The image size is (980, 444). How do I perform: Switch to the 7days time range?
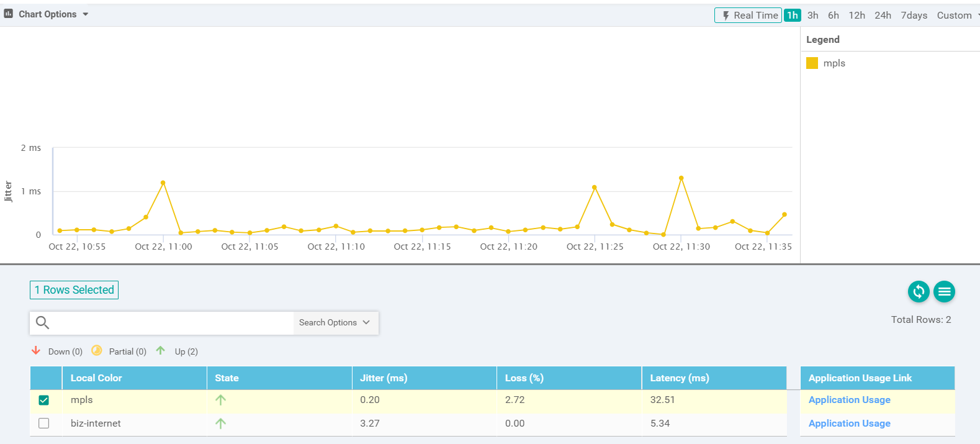point(914,16)
